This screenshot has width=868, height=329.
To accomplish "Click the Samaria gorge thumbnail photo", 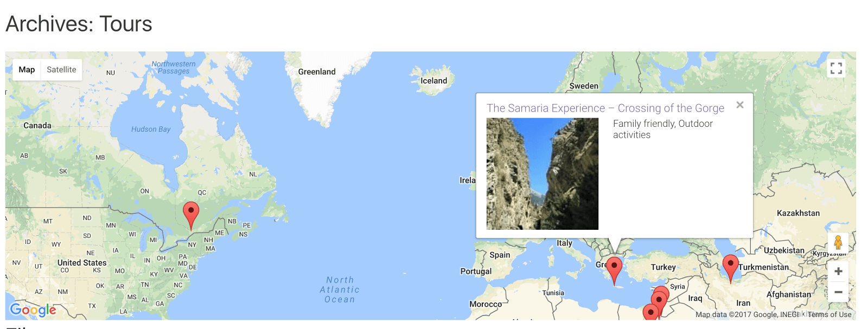I will tap(542, 174).
